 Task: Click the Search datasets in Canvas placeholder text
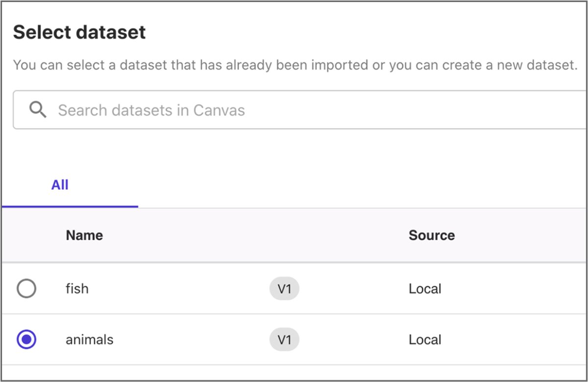click(x=151, y=109)
